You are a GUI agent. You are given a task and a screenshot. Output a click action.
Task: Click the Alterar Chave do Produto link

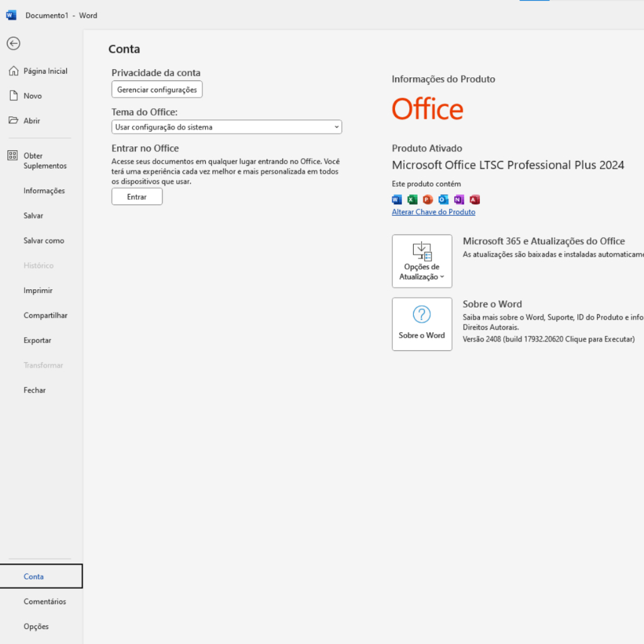tap(433, 213)
